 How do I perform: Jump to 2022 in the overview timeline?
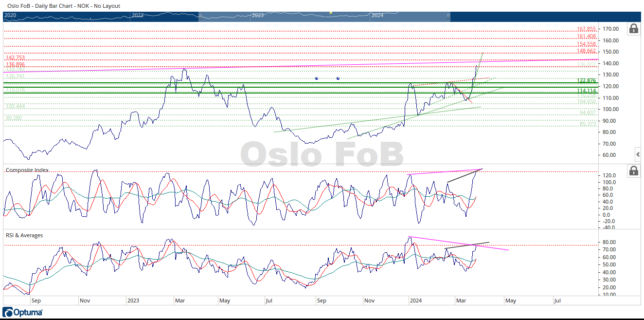pos(138,16)
